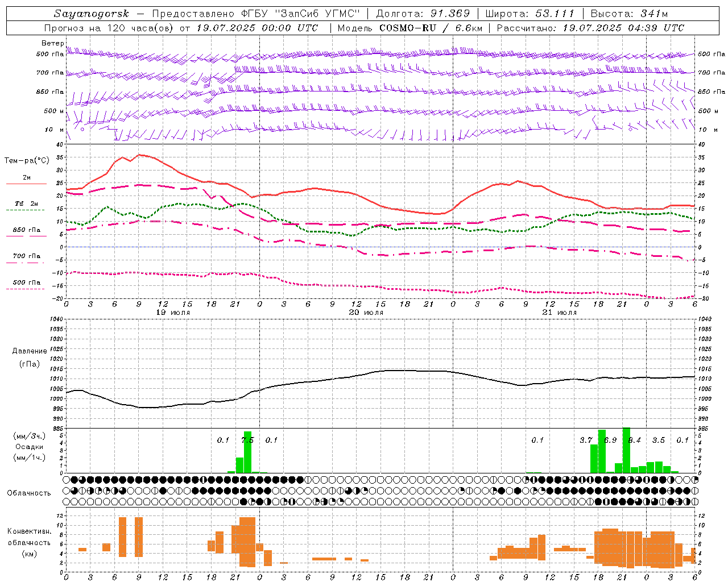Select the longitude value Долгота: 91.369
Image resolution: width=728 pixels, height=582 pixels.
423,14
